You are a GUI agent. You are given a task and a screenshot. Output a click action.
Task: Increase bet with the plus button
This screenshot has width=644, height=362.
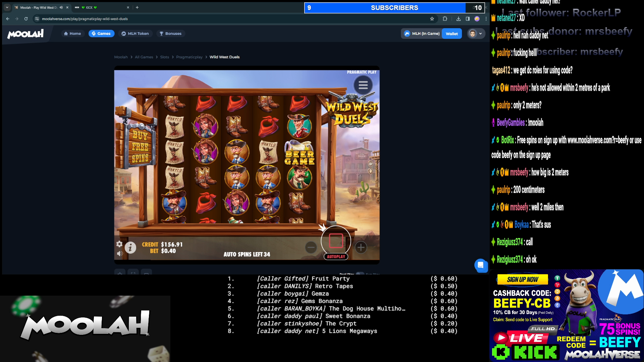click(x=361, y=247)
